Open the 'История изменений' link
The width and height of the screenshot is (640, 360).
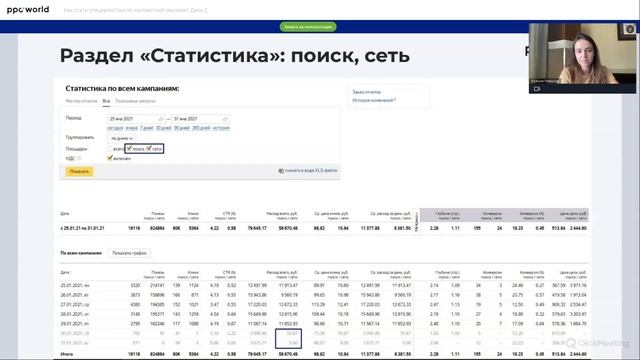click(x=373, y=100)
